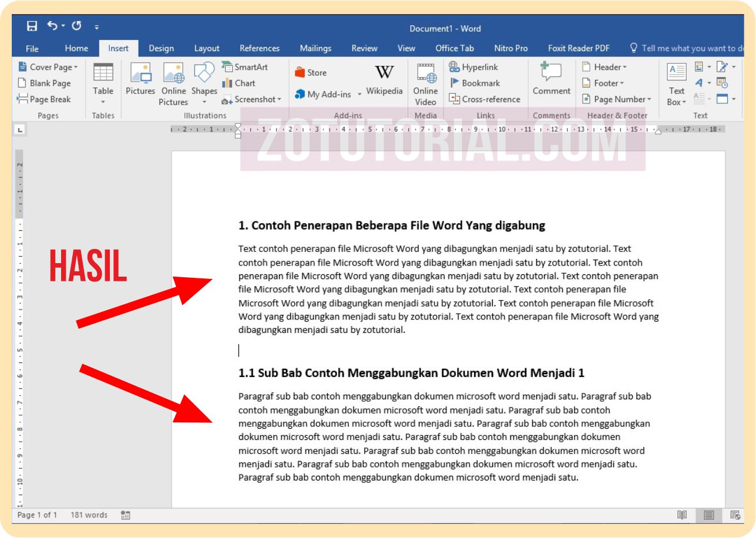Click the Page 1 of 1 status indicator
The width and height of the screenshot is (756, 538).
[x=37, y=515]
